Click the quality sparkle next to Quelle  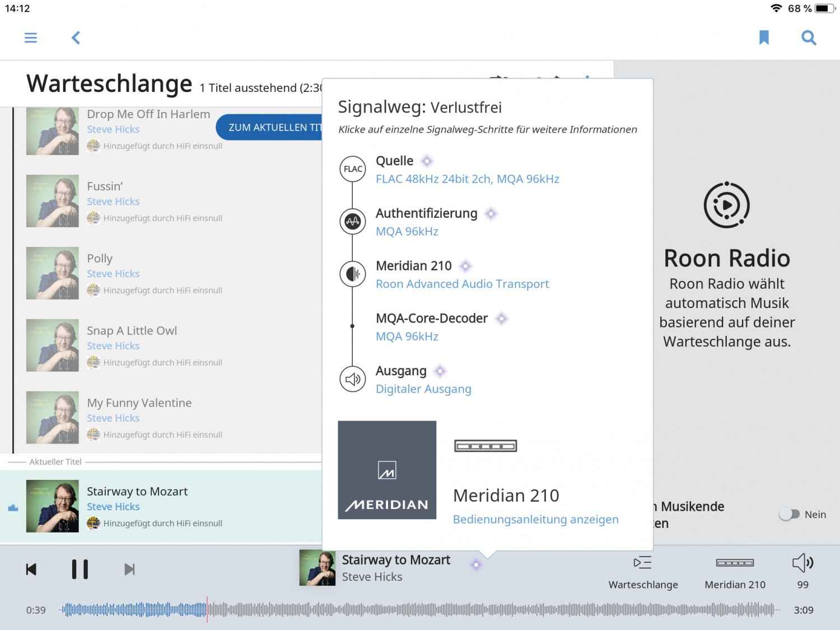click(x=427, y=161)
